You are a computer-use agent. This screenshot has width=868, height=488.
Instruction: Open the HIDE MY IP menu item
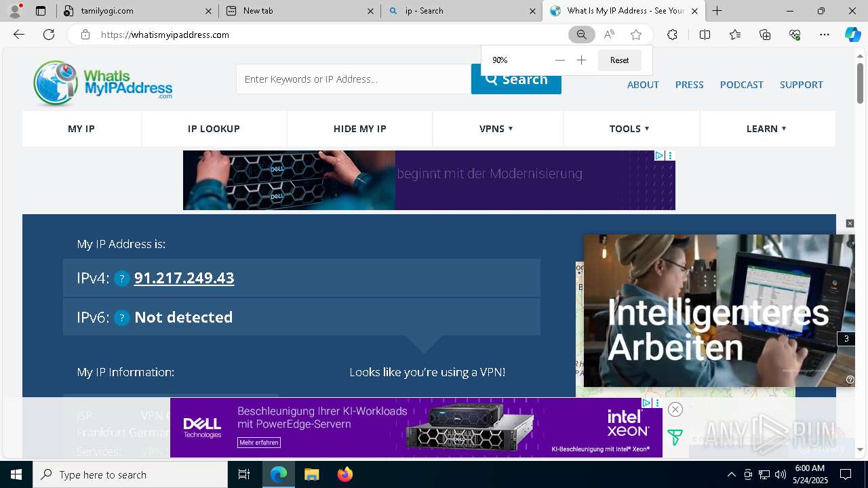tap(360, 129)
